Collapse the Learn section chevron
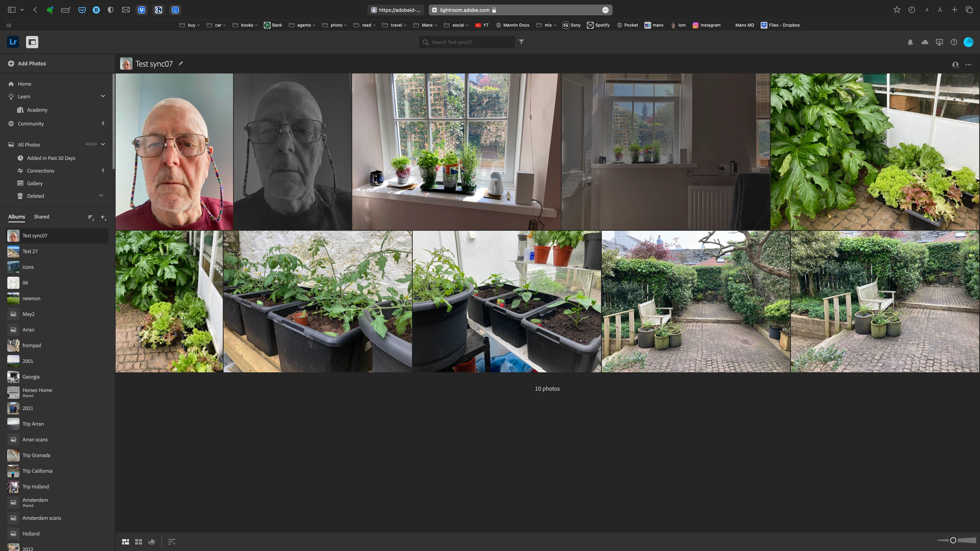980x551 pixels. coord(103,96)
